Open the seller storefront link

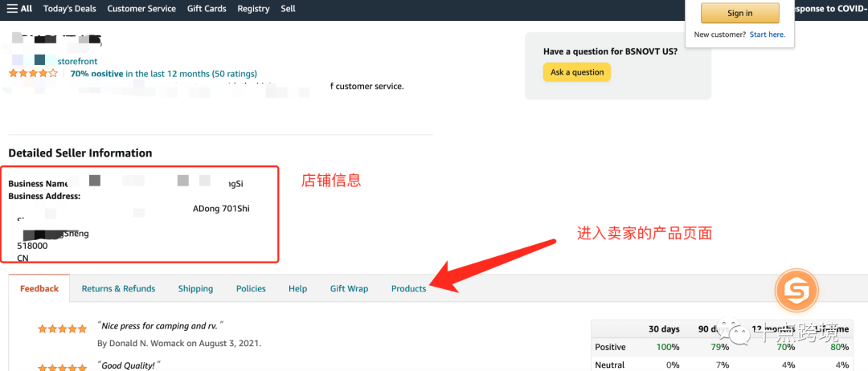(x=77, y=61)
